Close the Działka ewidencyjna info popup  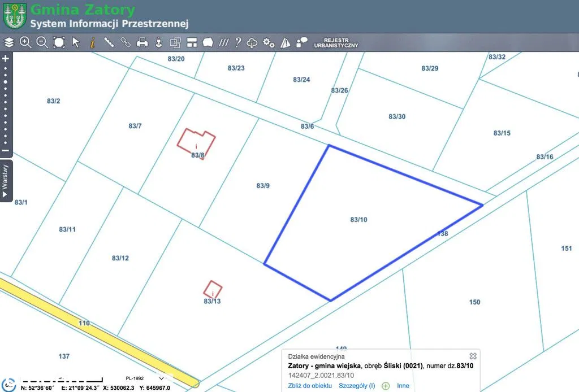(x=473, y=356)
